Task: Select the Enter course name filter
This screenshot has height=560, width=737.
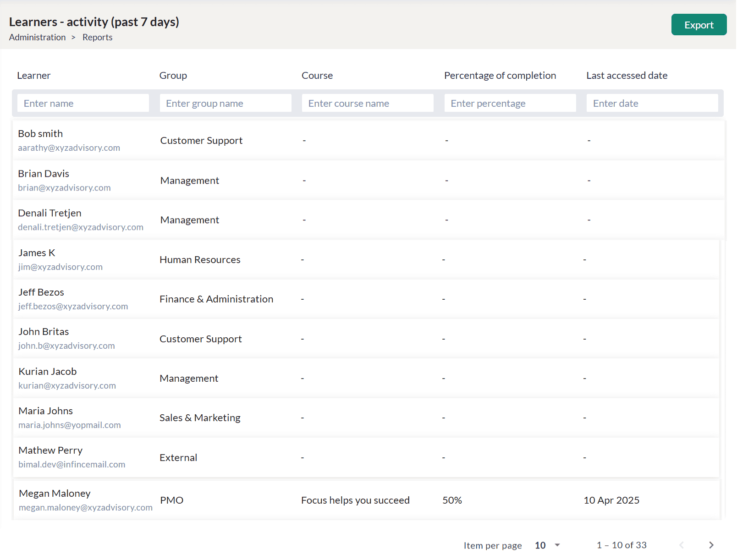Action: pyautogui.click(x=368, y=103)
